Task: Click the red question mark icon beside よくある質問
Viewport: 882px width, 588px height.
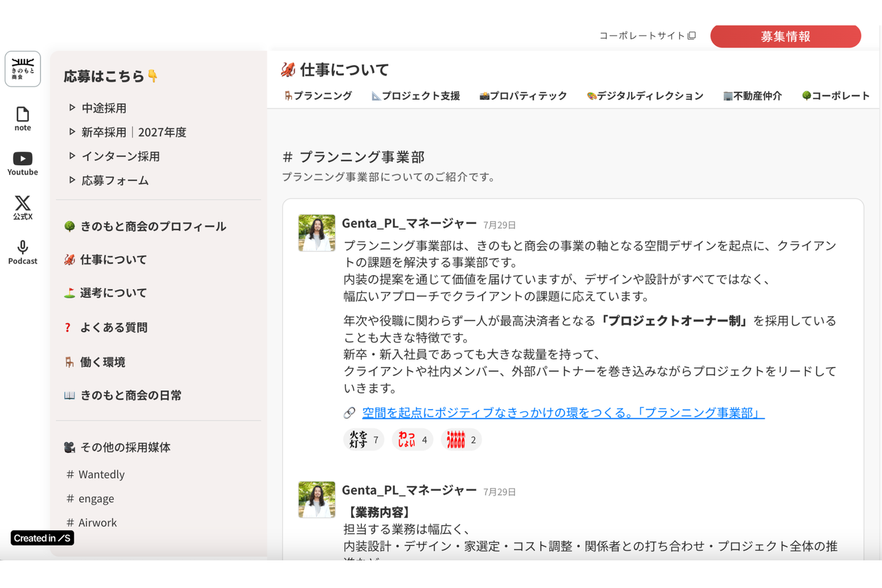Action: pos(68,328)
